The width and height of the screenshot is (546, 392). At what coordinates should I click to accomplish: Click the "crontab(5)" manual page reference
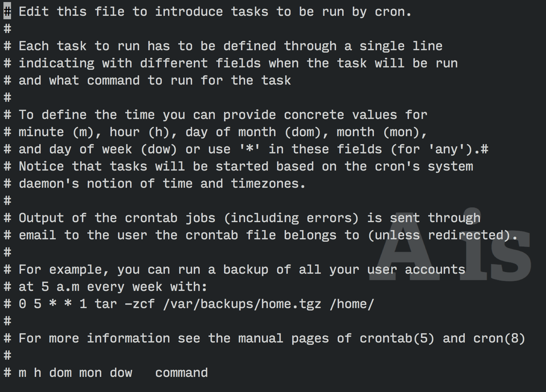click(397, 338)
